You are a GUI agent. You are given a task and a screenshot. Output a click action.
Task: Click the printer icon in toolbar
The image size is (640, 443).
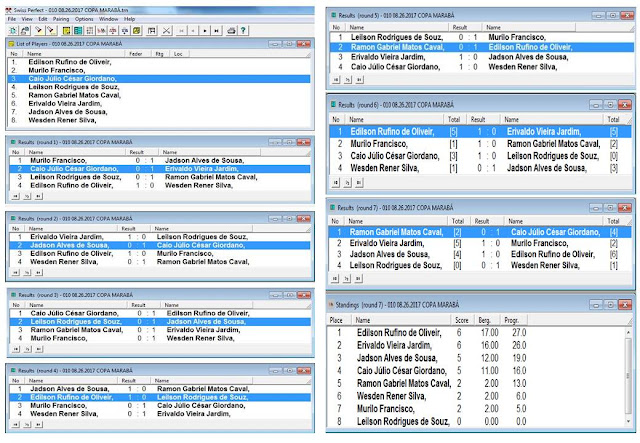point(231,30)
